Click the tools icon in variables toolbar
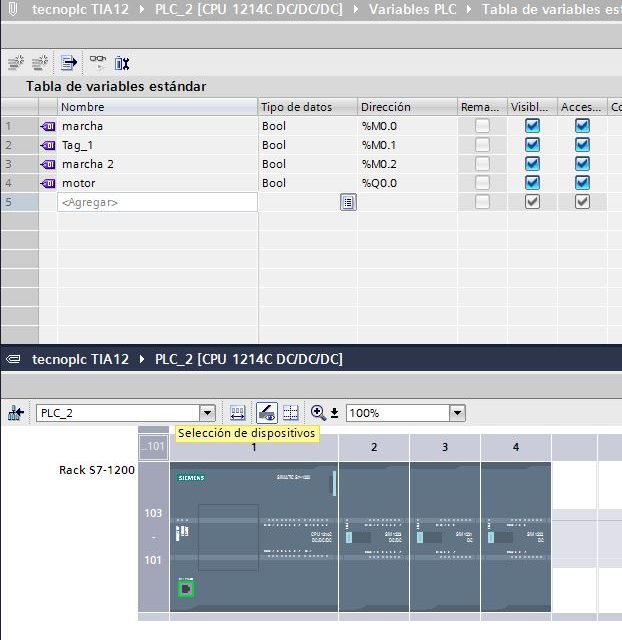The image size is (622, 640). [x=122, y=63]
